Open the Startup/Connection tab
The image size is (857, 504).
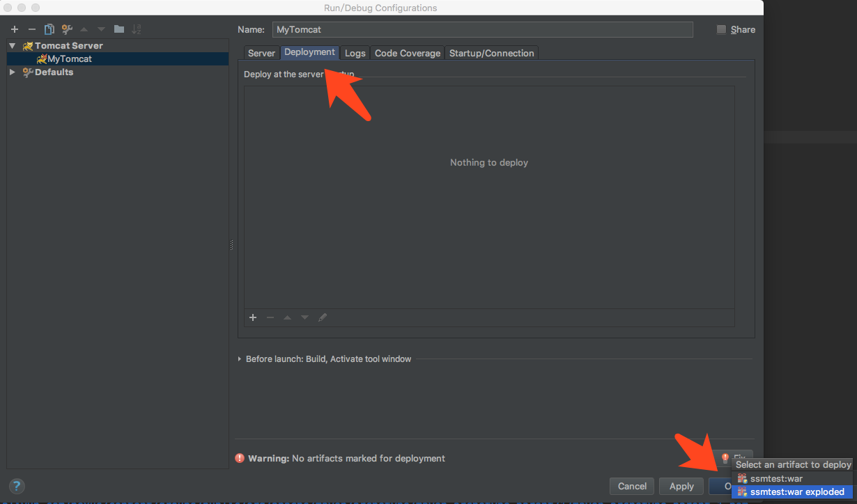pos(491,53)
